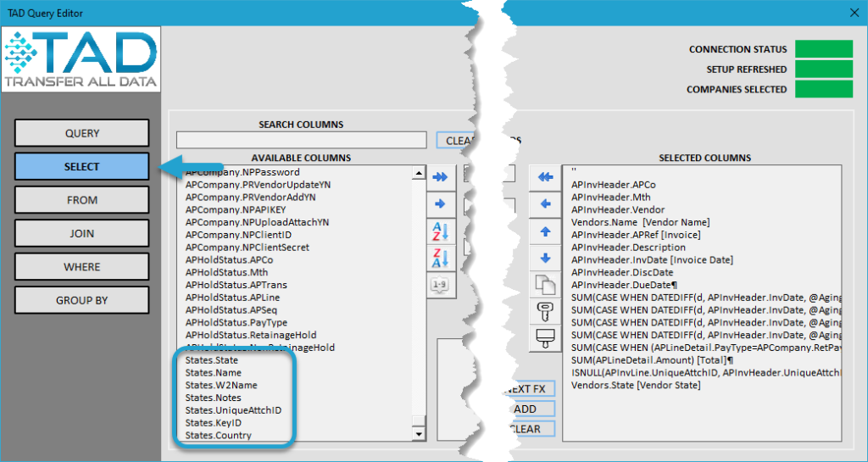This screenshot has height=462, width=868.
Task: Select States.Name column
Action: pos(213,372)
